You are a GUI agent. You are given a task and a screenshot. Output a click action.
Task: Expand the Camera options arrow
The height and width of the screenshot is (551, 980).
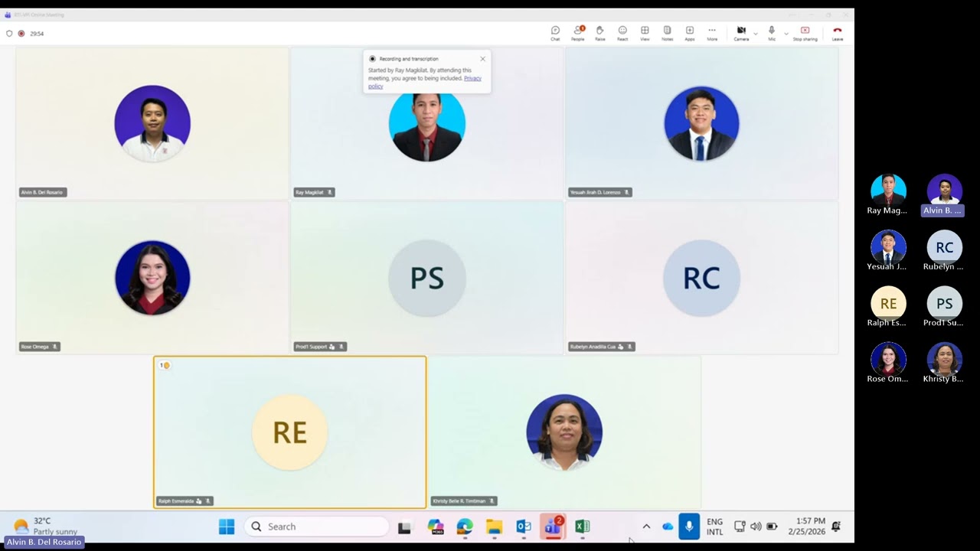(756, 34)
